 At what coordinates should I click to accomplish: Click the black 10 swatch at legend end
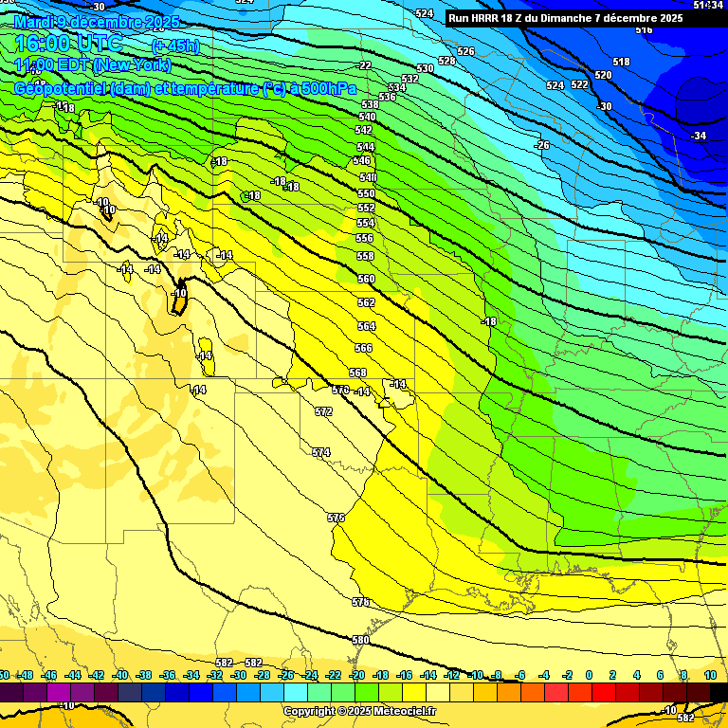point(718,693)
